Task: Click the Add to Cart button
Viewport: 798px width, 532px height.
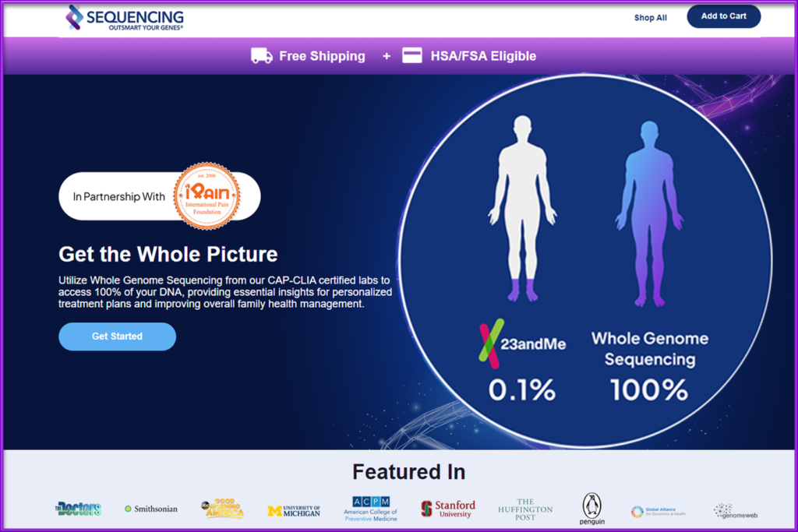Action: 723,16
